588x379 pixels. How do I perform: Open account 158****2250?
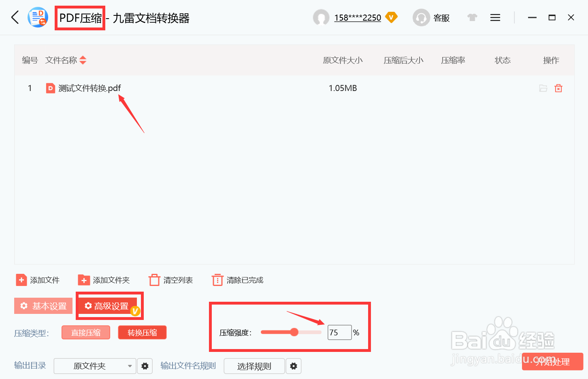click(x=358, y=18)
